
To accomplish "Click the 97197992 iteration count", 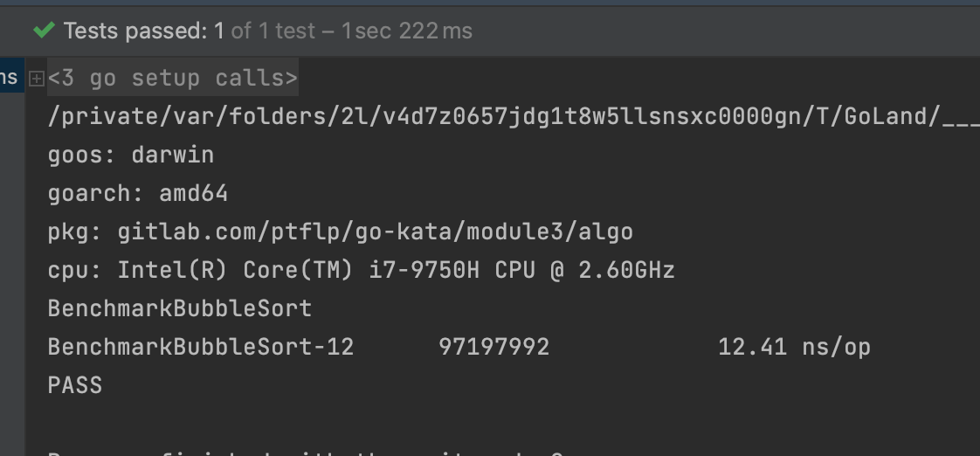I will pyautogui.click(x=493, y=347).
